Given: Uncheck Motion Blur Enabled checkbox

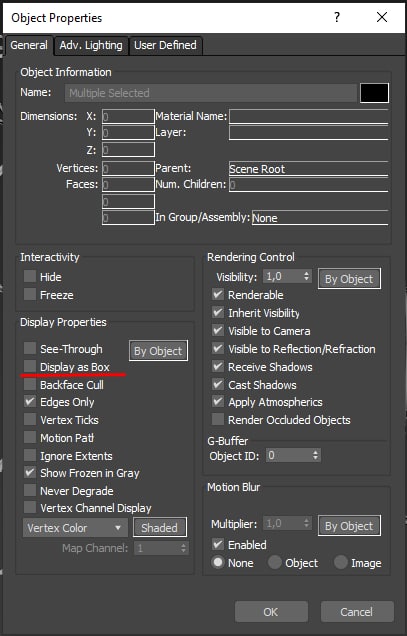Looking at the screenshot, I should [x=218, y=544].
